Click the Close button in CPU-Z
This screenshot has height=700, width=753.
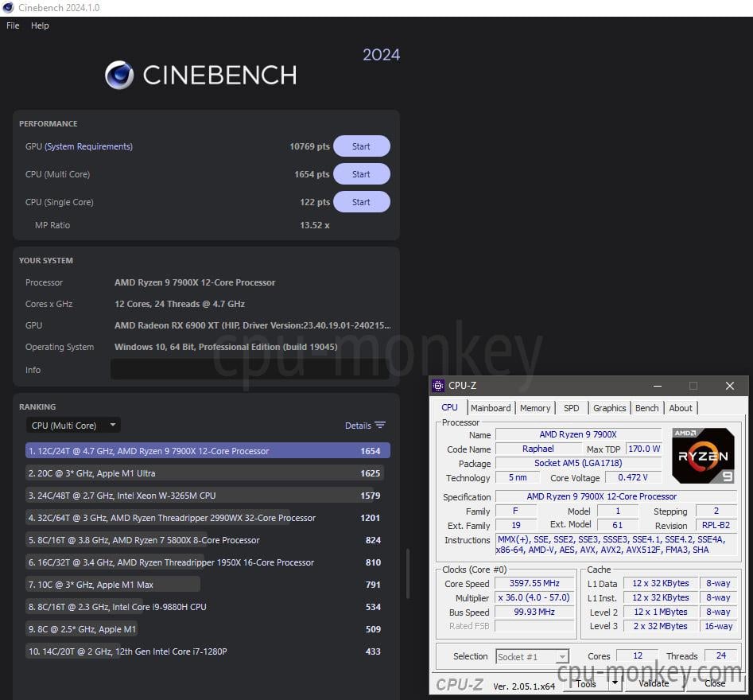[x=715, y=683]
